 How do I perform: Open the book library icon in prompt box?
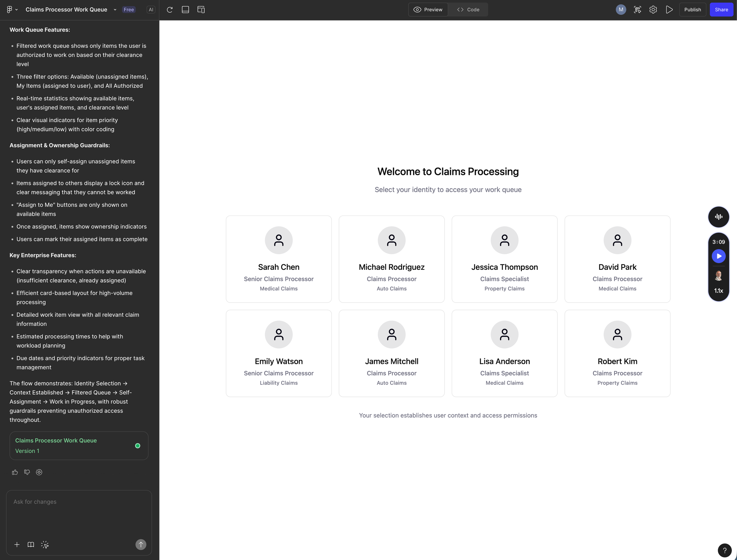pyautogui.click(x=31, y=544)
